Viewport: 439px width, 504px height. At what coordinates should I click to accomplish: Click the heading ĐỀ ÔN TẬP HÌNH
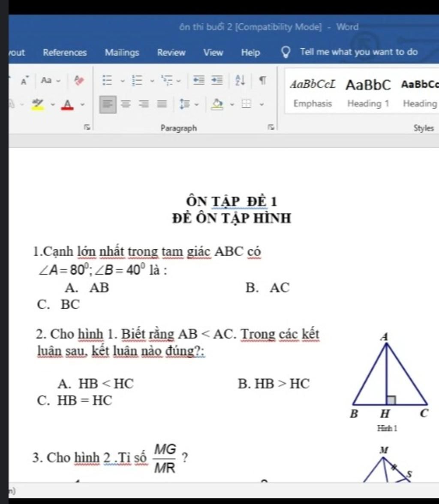(232, 218)
